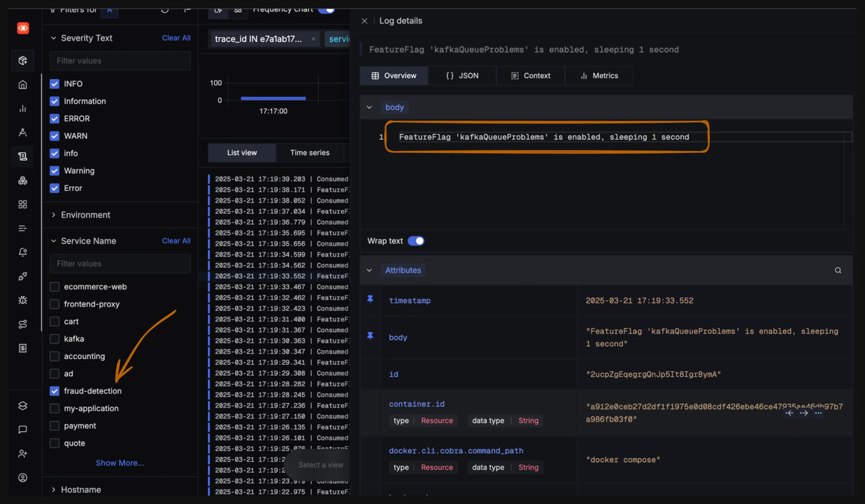The image size is (865, 504).
Task: Click the id attribute value string
Action: (x=653, y=374)
